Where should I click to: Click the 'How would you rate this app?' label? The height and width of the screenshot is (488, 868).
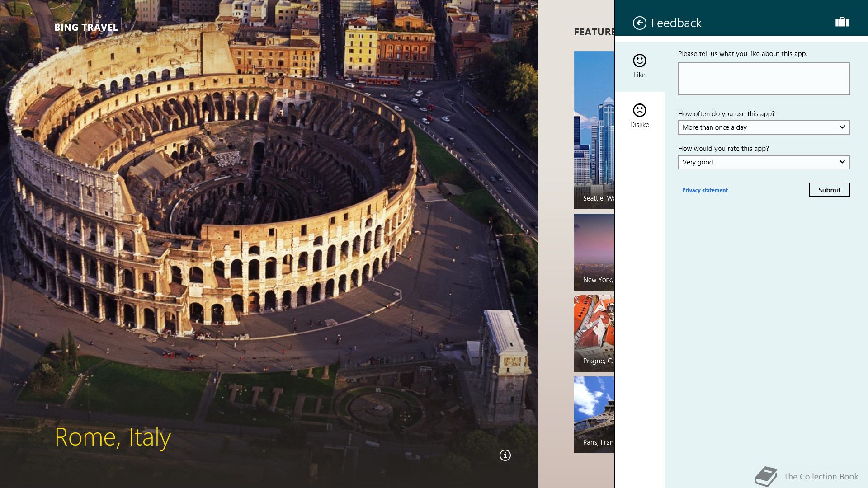point(723,149)
